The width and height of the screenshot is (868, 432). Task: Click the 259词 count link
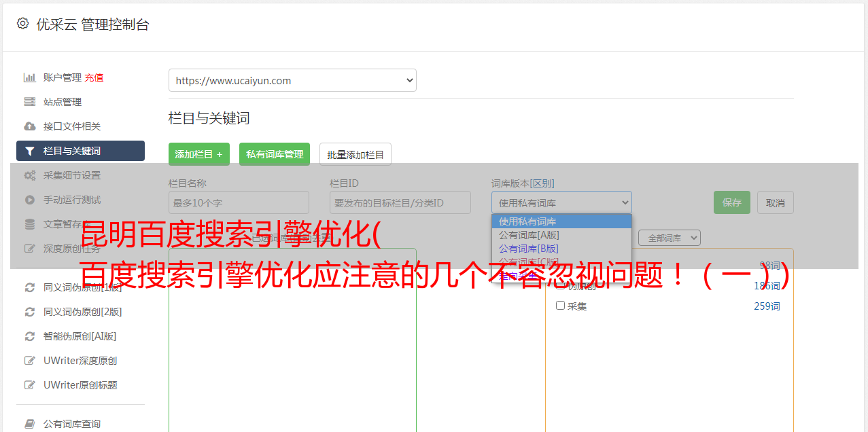[767, 306]
